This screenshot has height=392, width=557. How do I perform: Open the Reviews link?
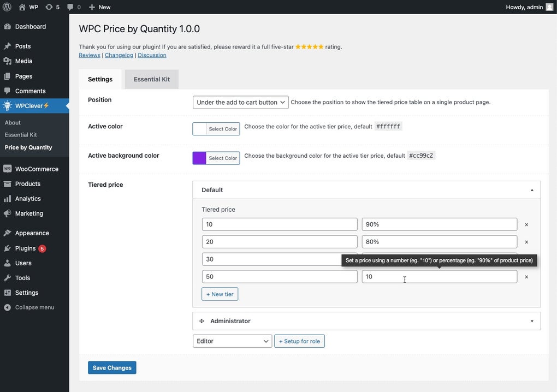point(89,55)
